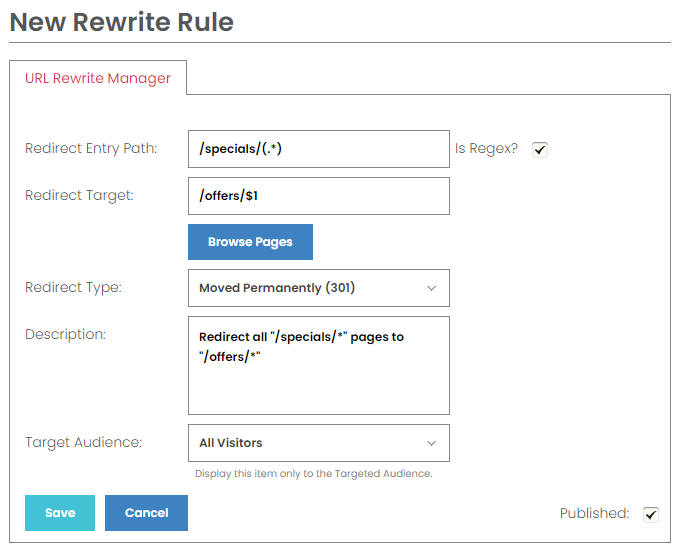Screen dimensions: 679x549
Task: Click the Redirect Entry Path: label
Action: tap(91, 149)
